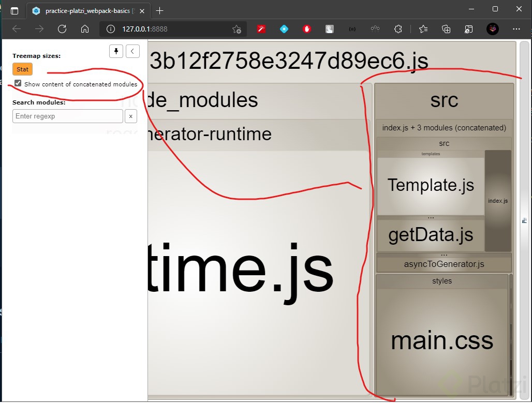The width and height of the screenshot is (532, 403).
Task: Open the browser Extensions puzzle icon
Action: 398,29
